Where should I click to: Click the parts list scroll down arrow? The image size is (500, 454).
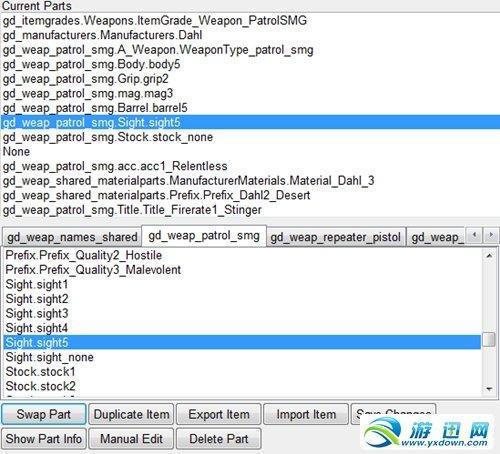(489, 389)
